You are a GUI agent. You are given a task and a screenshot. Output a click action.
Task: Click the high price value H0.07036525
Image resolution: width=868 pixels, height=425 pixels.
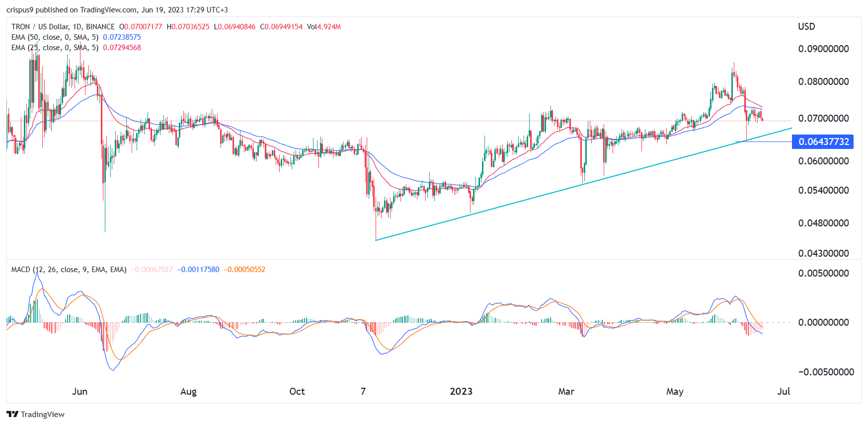coord(188,27)
